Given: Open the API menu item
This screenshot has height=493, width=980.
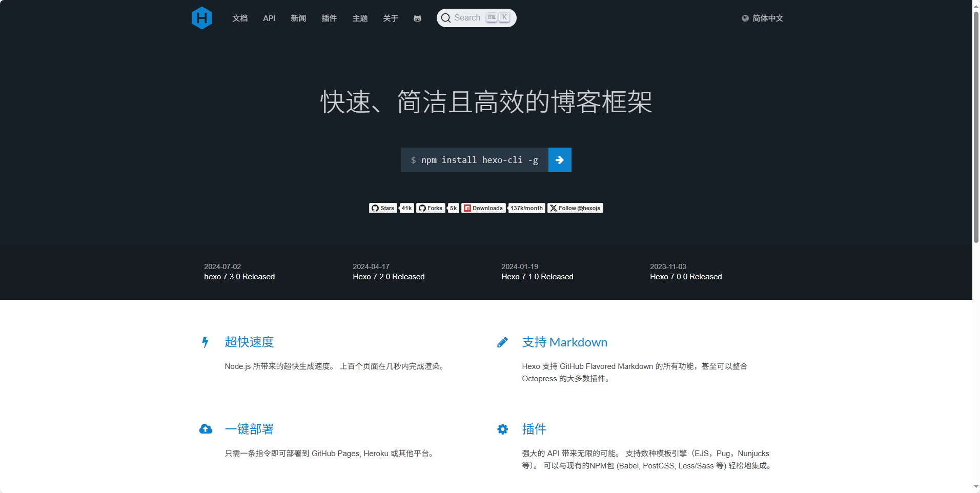Looking at the screenshot, I should pos(269,18).
